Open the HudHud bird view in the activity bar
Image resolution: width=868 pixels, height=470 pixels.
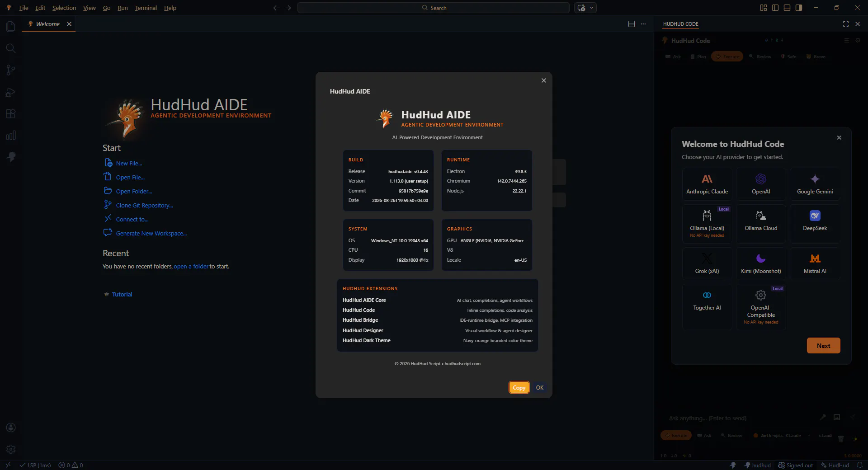(10, 157)
